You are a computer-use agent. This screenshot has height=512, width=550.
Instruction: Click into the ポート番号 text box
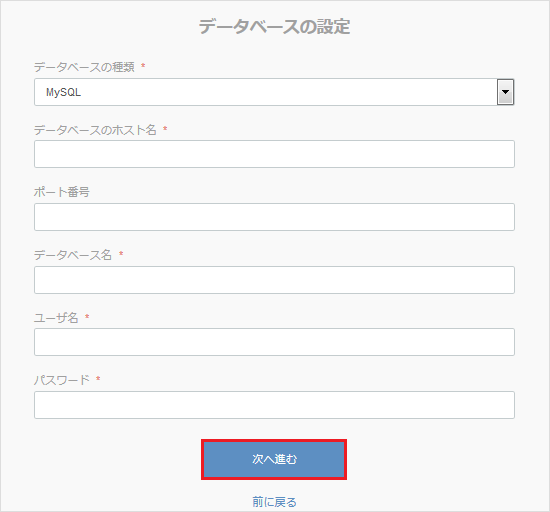pos(274,217)
